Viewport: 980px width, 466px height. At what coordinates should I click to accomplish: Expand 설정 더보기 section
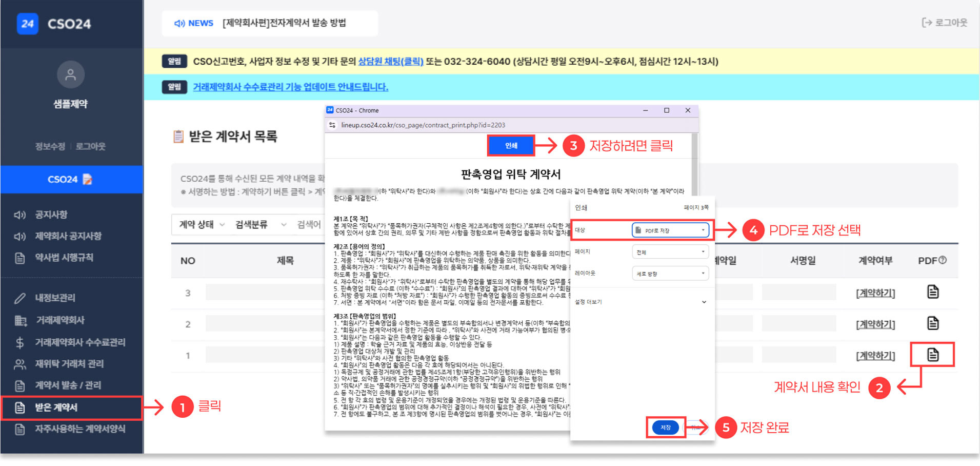[x=641, y=302]
